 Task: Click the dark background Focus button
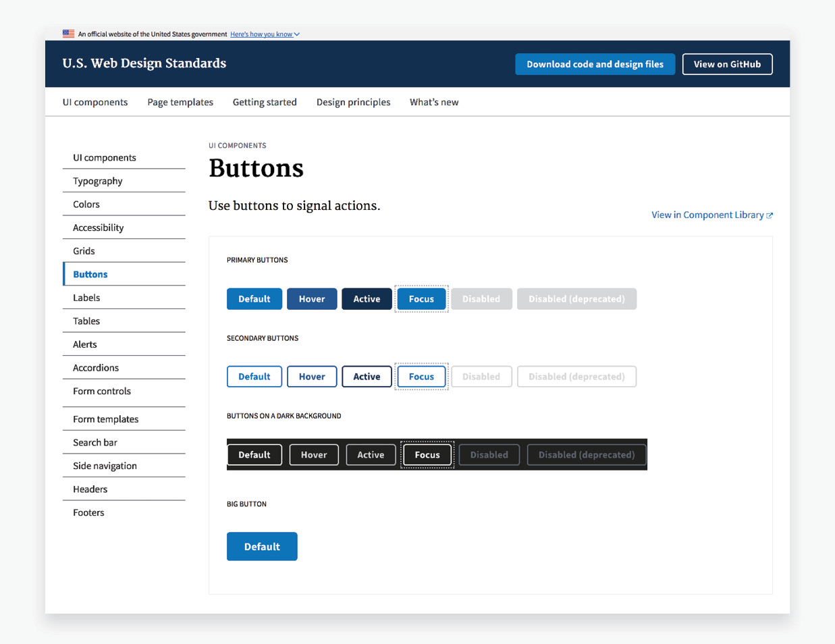pyautogui.click(x=427, y=455)
